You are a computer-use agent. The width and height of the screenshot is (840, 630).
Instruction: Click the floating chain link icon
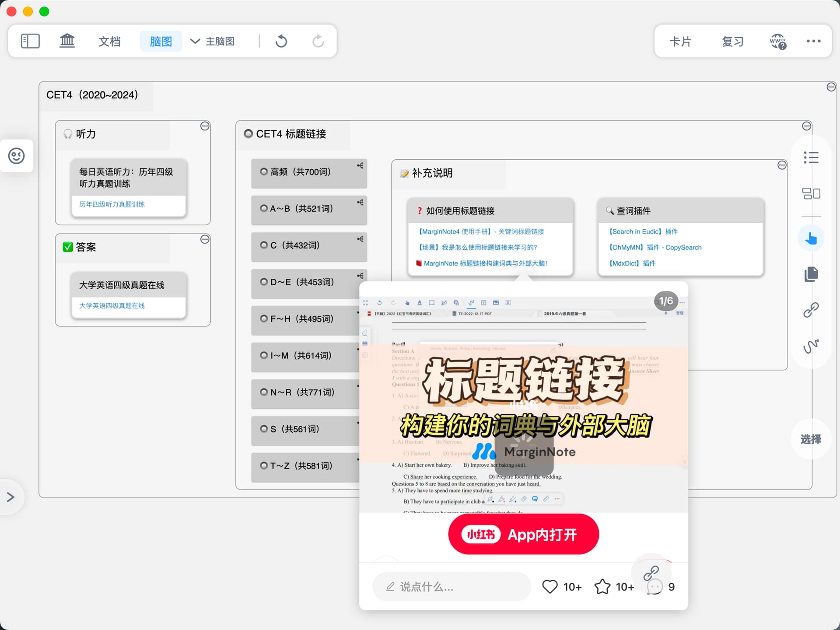click(651, 573)
